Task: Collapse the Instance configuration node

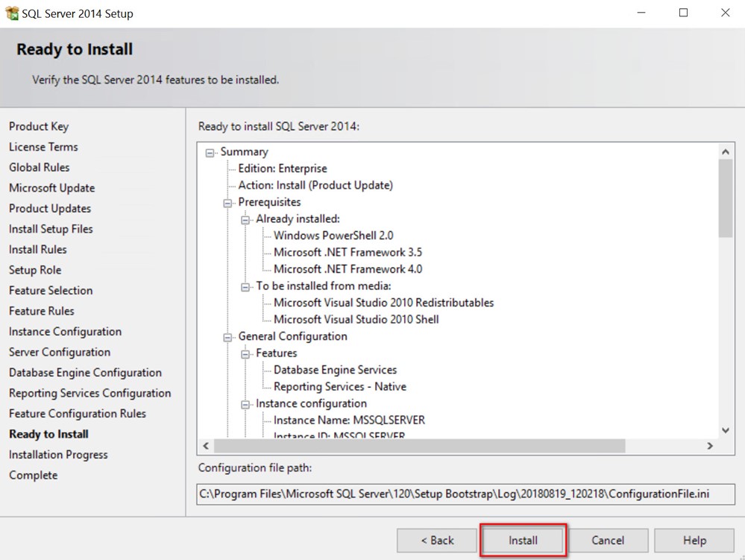Action: coord(245,405)
